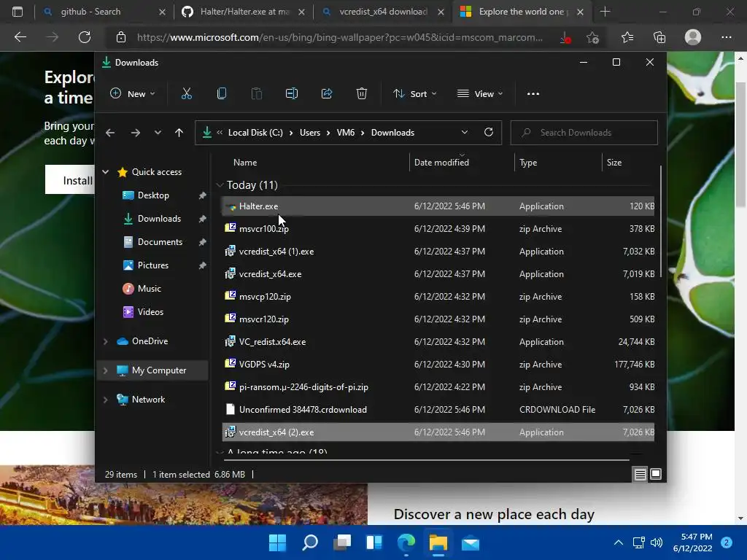Click the Rename icon in Explorer toolbar

click(292, 94)
